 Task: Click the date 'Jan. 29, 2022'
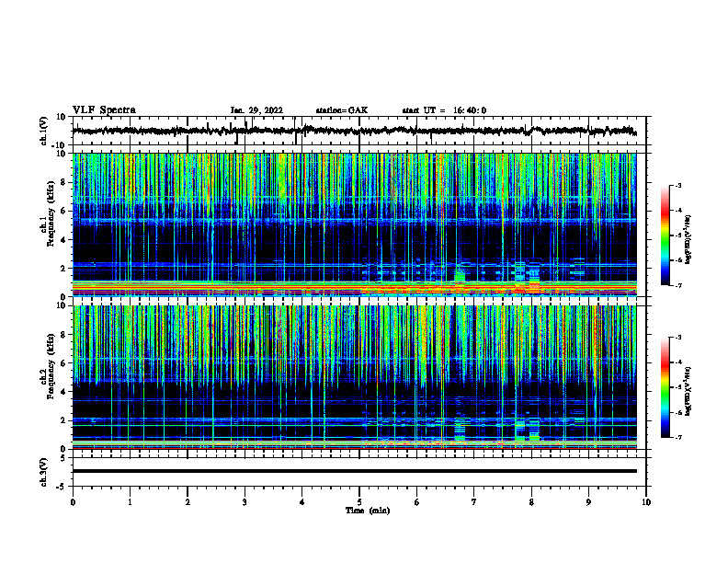click(x=256, y=110)
